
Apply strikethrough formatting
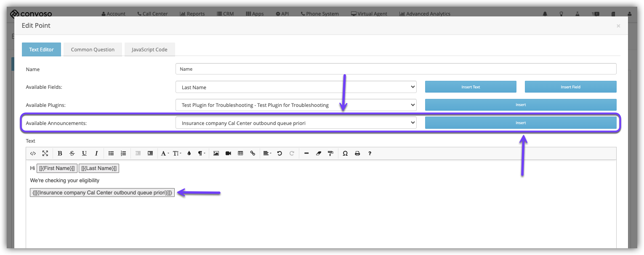(x=72, y=154)
